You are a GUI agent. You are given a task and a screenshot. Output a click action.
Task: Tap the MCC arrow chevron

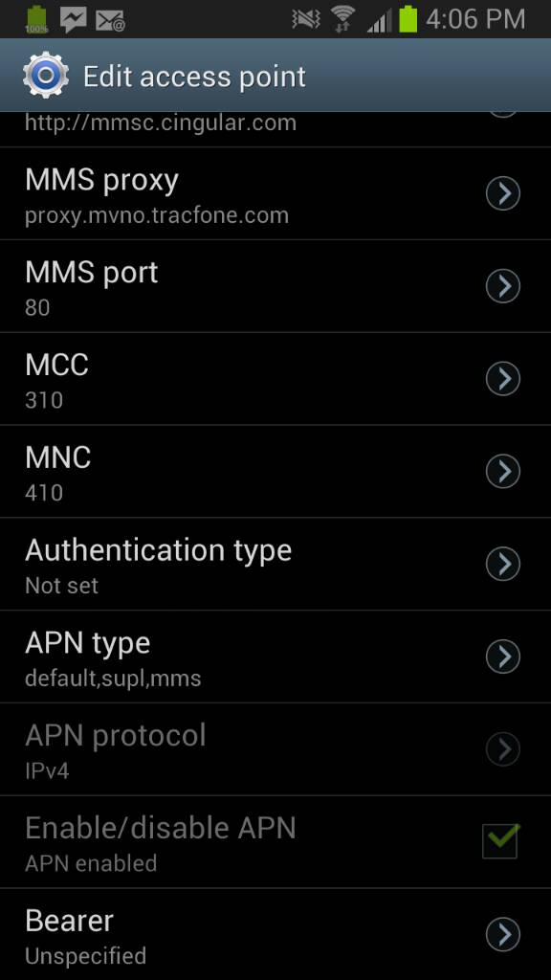(x=503, y=378)
